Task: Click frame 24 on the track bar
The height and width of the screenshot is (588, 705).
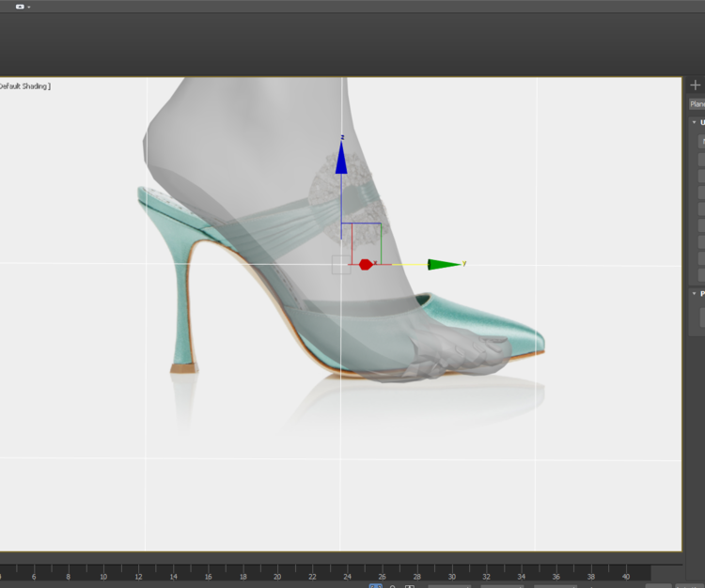Action: pos(347,577)
